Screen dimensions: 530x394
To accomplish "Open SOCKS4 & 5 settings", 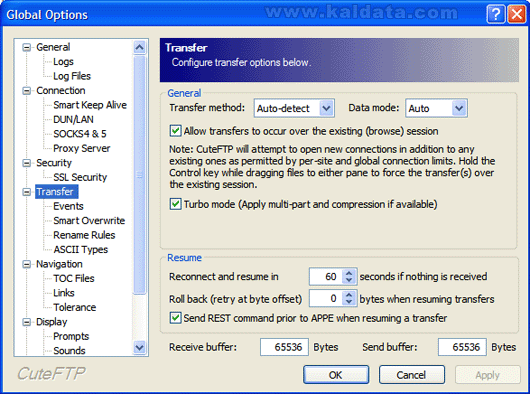I will point(80,134).
